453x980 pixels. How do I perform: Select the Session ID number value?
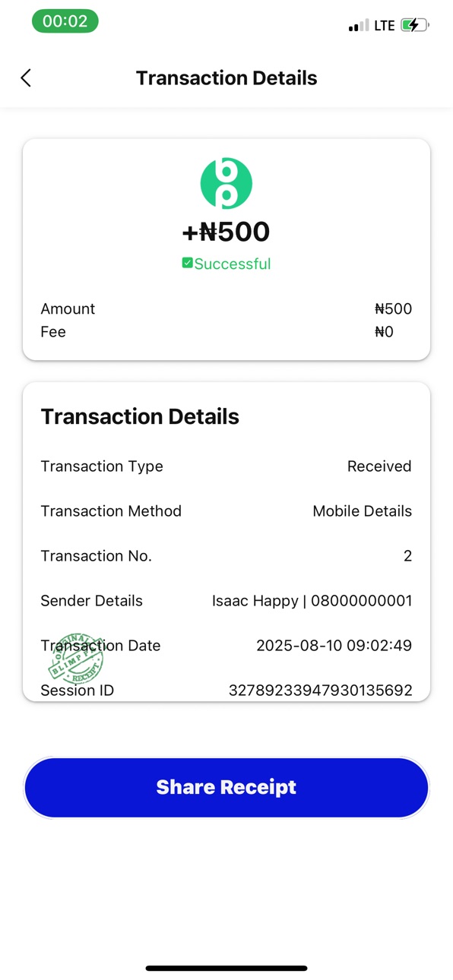(320, 690)
